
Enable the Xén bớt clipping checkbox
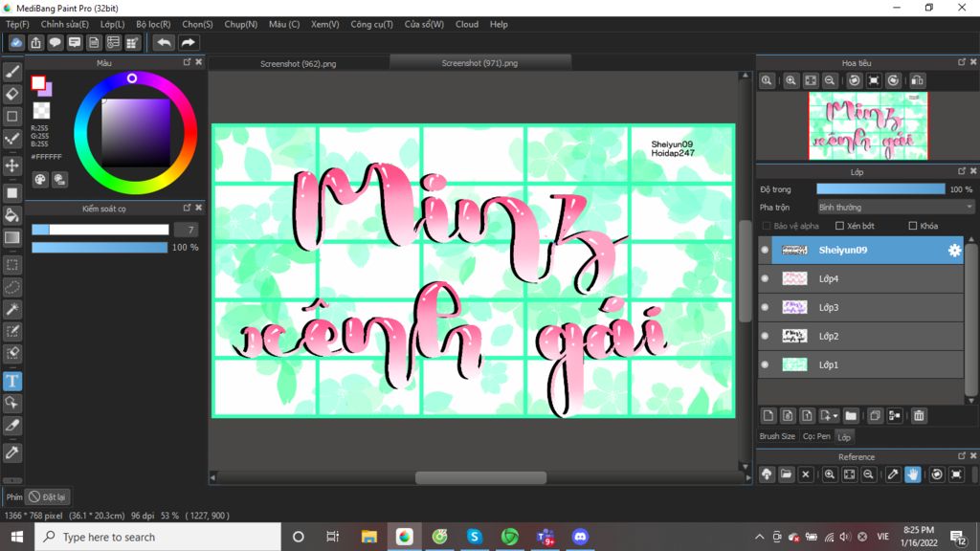tap(839, 226)
